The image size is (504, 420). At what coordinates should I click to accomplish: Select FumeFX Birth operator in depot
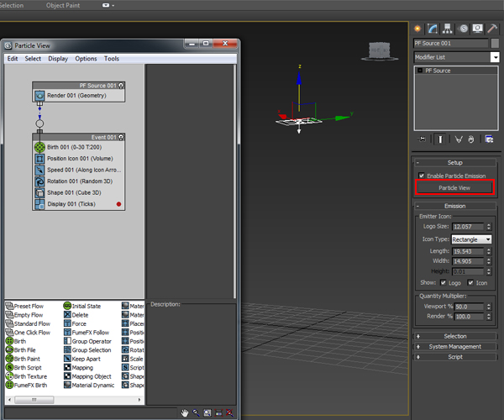[27, 385]
